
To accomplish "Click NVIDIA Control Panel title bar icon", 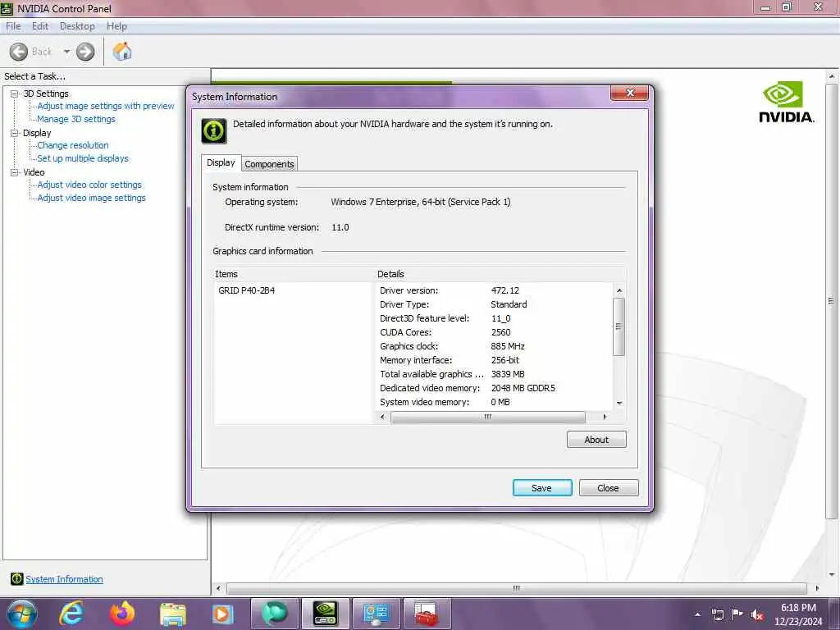I will (7, 8).
